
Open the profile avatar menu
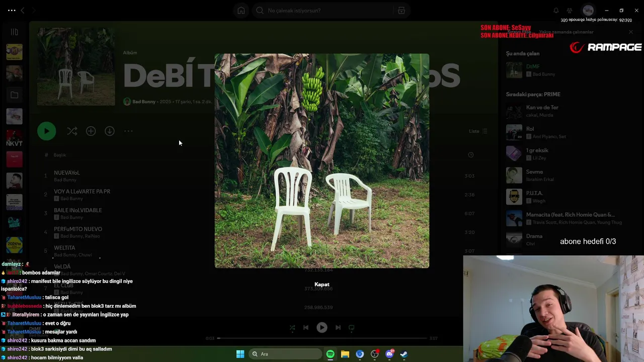tap(588, 11)
